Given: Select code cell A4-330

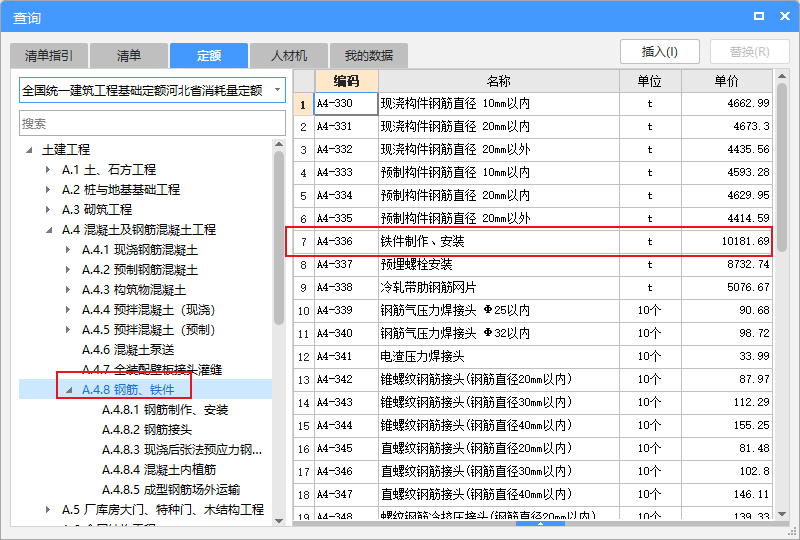Looking at the screenshot, I should click(346, 104).
